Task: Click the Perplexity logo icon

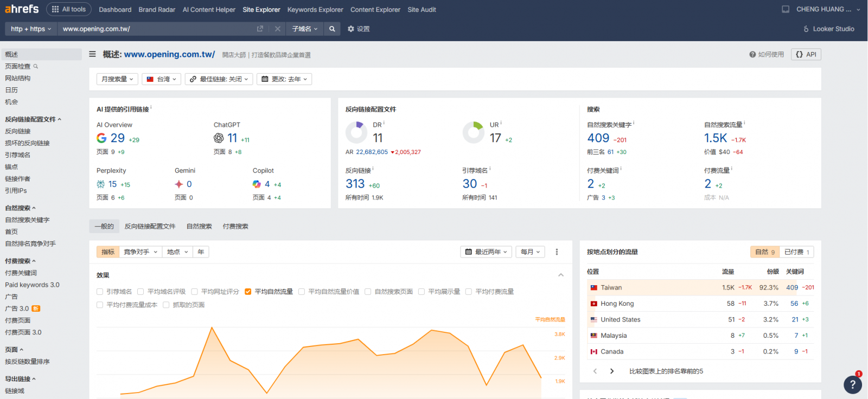Action: point(101,184)
